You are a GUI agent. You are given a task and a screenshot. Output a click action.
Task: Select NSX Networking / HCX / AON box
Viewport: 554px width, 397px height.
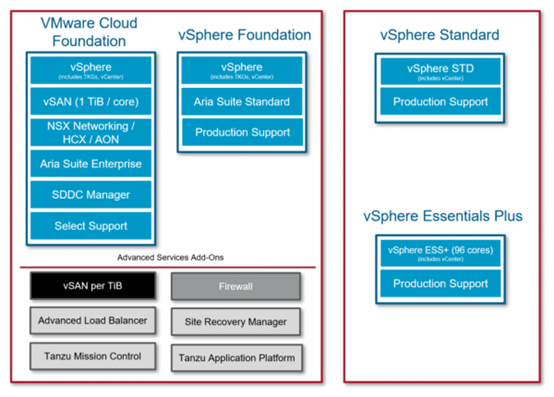pyautogui.click(x=91, y=132)
